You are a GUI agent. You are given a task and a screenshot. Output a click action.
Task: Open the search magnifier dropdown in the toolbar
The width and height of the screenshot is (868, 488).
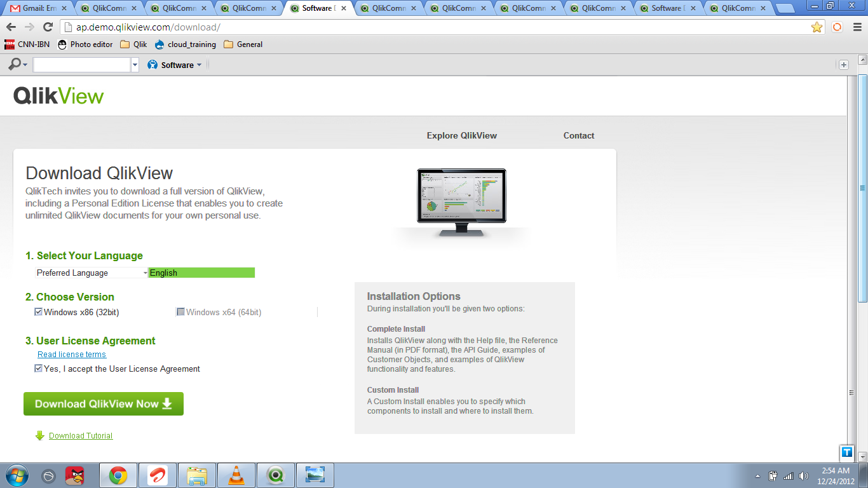(17, 65)
